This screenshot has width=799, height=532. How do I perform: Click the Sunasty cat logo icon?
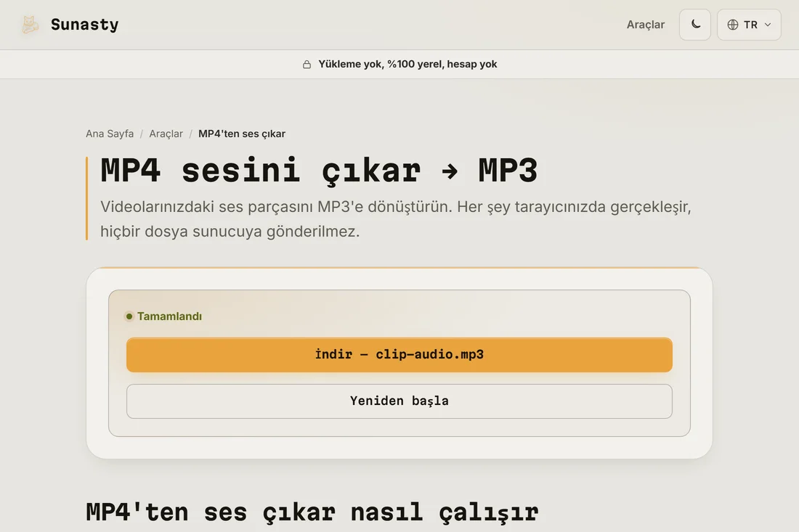point(30,25)
